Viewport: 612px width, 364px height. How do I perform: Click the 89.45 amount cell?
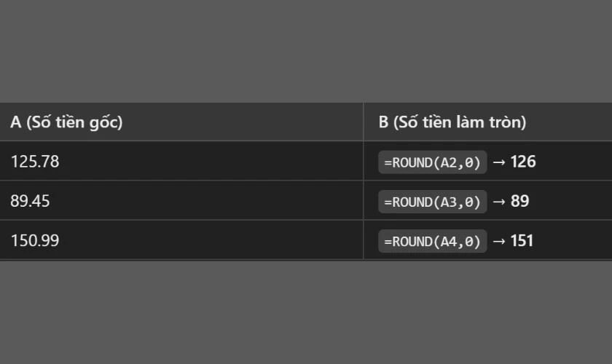(x=30, y=201)
